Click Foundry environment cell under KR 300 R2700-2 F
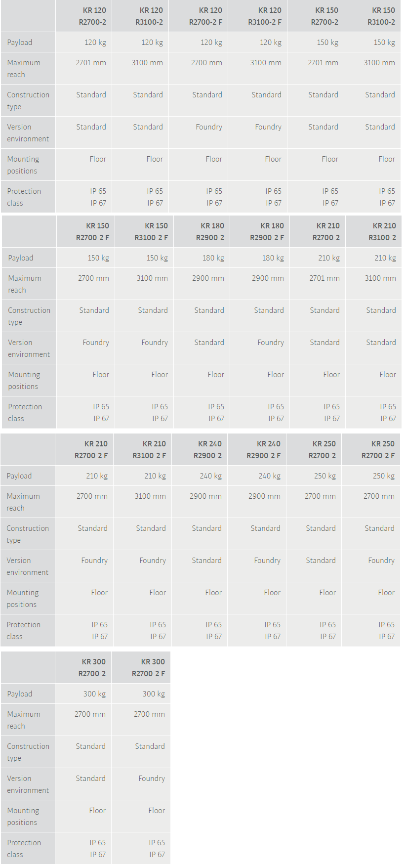 tap(151, 779)
